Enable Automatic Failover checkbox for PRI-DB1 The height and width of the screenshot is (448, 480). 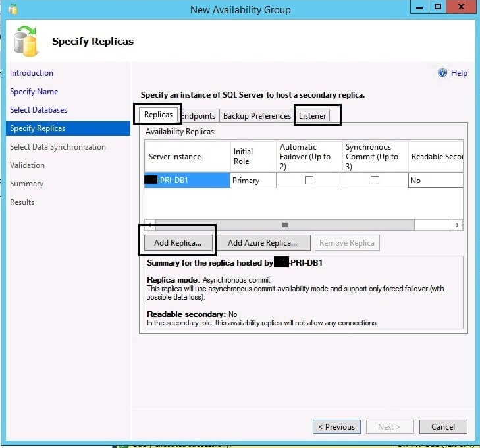(309, 181)
